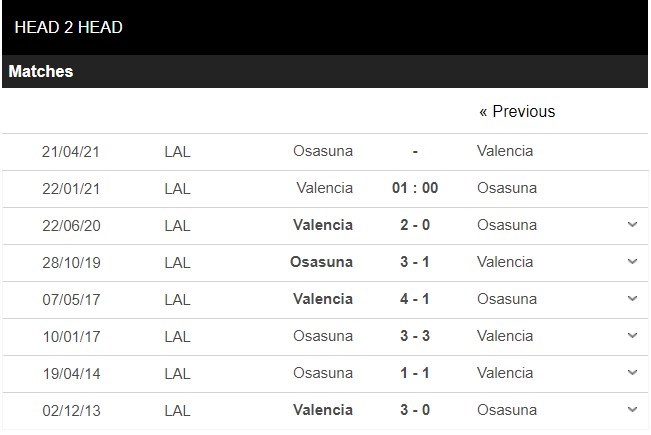Expand the 22/06/20 Valencia 2-0 Osasuna row
The height and width of the screenshot is (435, 651).
[x=632, y=225]
